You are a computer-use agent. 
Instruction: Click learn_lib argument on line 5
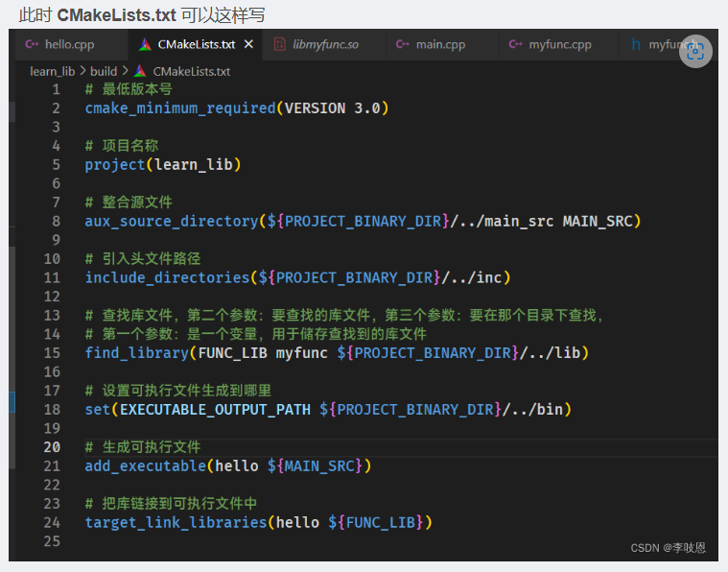(194, 164)
